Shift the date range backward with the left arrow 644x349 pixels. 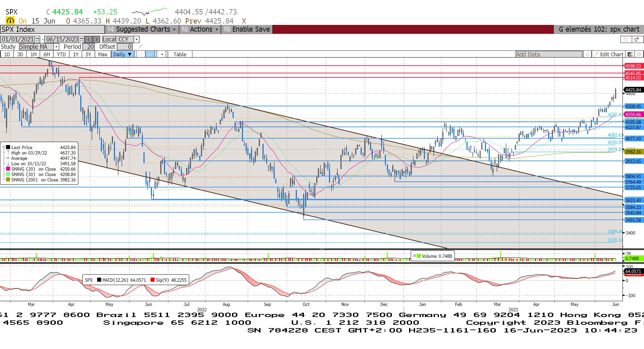88,39
